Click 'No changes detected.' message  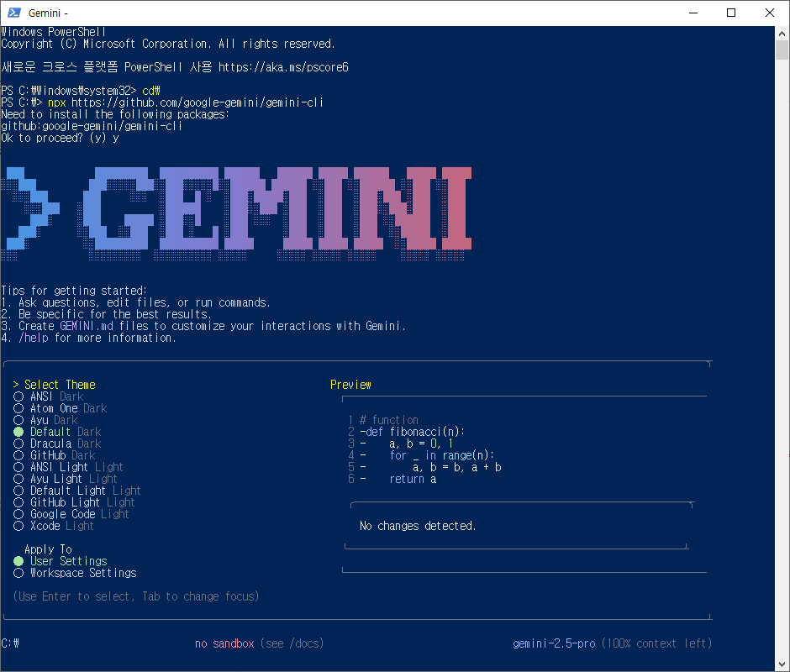418,526
